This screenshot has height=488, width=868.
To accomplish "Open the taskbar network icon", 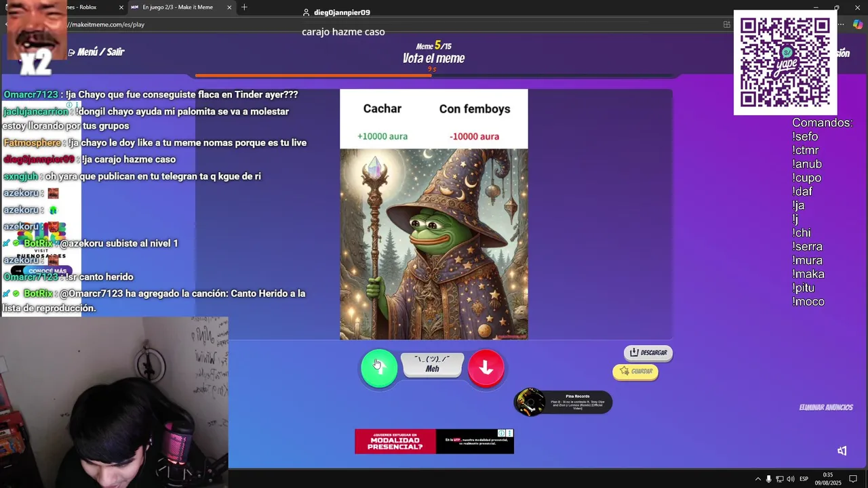I will (x=780, y=479).
